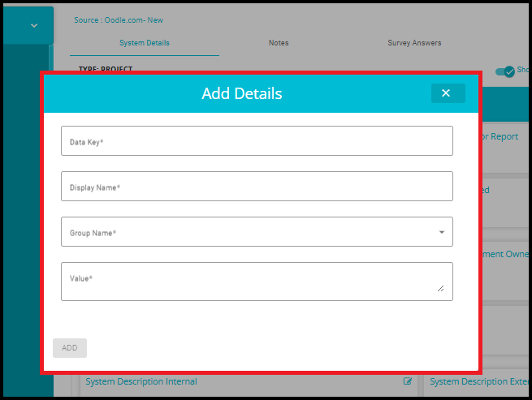Click the Data Key input field

coord(257,141)
